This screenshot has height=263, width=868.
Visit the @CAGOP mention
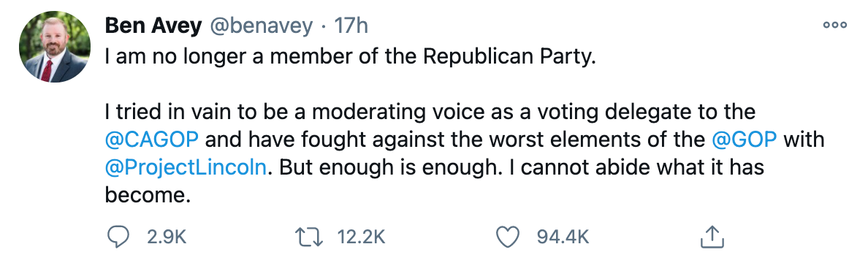(152, 140)
